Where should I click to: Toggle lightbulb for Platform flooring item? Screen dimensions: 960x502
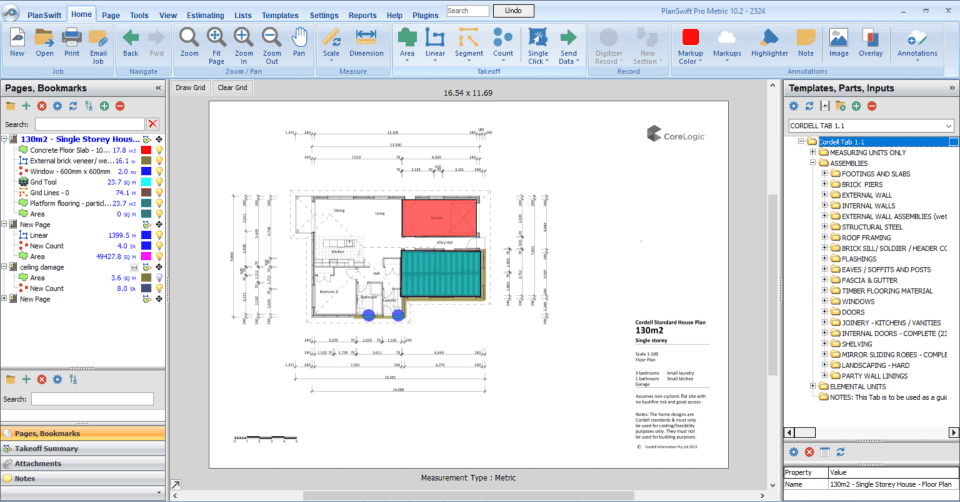pos(159,203)
